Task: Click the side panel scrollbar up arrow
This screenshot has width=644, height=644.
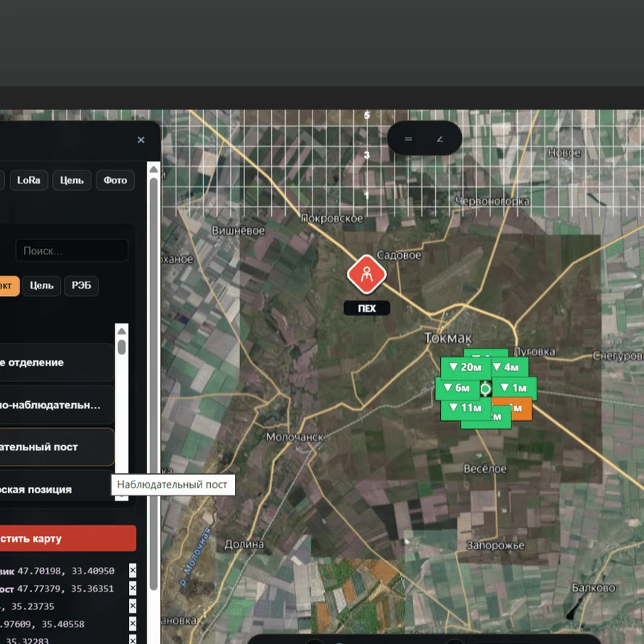Action: click(154, 169)
